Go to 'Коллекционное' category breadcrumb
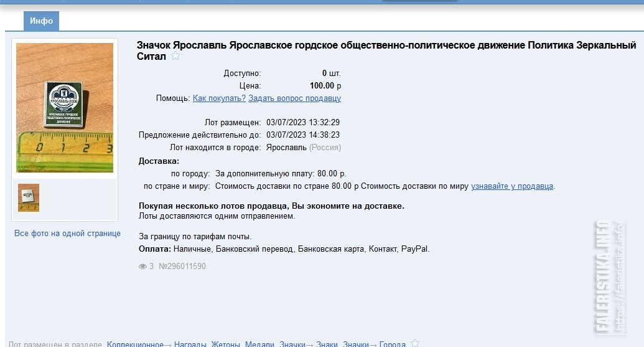Image resolution: width=644 pixels, height=347 pixels. [x=135, y=344]
